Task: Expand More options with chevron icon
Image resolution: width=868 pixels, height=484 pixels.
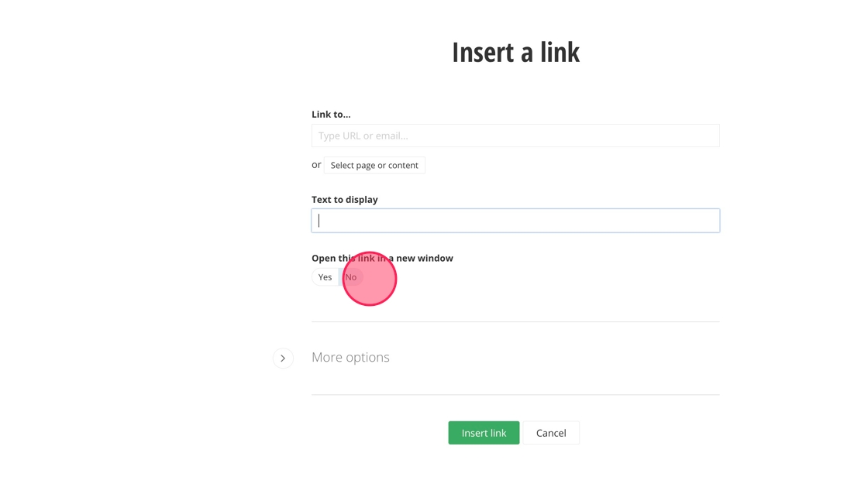Action: [x=283, y=358]
